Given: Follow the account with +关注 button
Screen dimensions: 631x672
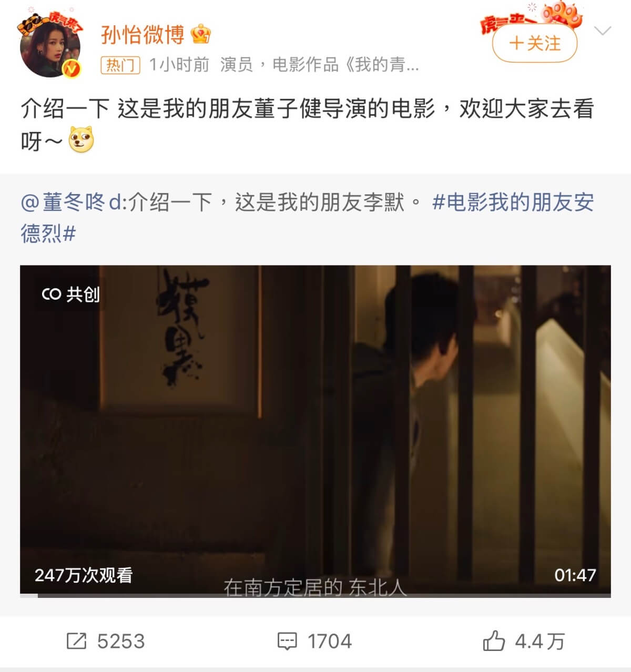Looking at the screenshot, I should (534, 43).
